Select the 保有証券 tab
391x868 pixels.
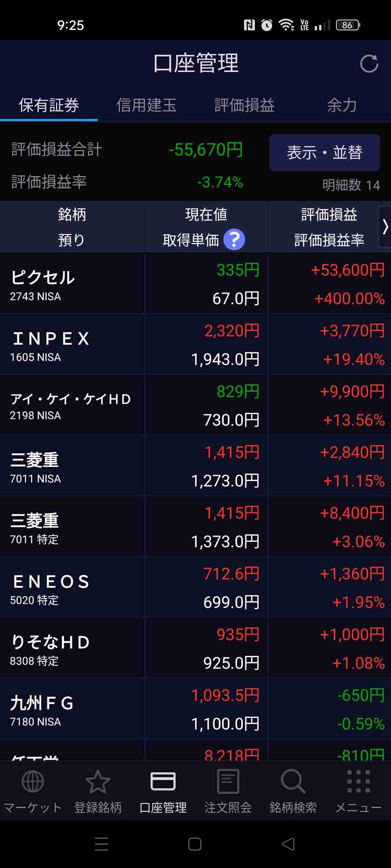(x=49, y=105)
